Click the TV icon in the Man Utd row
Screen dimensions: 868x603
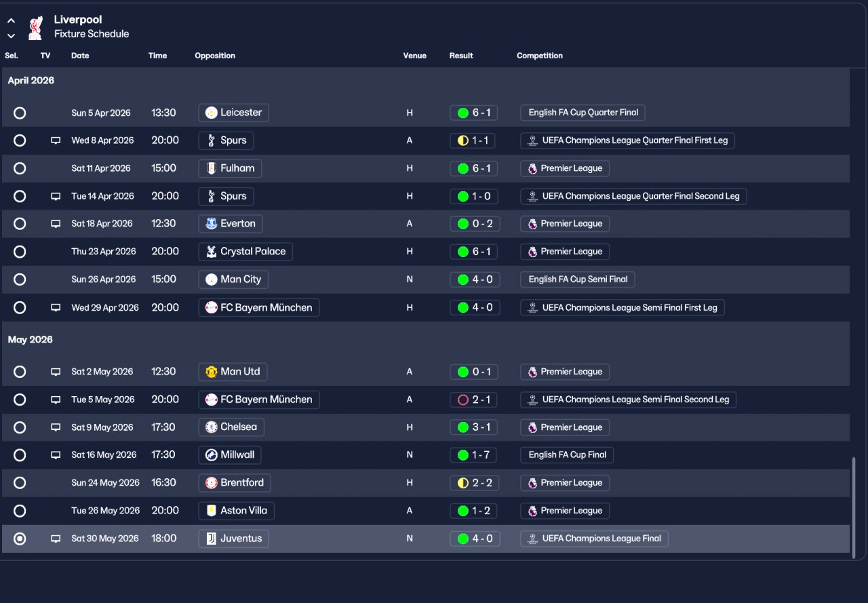point(56,372)
